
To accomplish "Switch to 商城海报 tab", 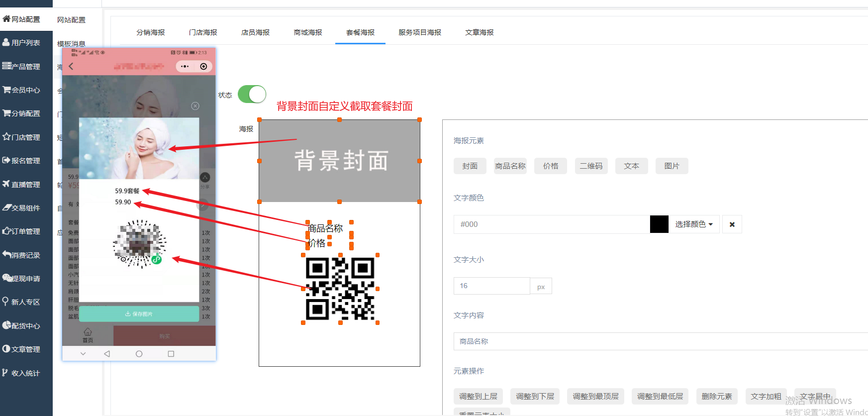I will 308,32.
